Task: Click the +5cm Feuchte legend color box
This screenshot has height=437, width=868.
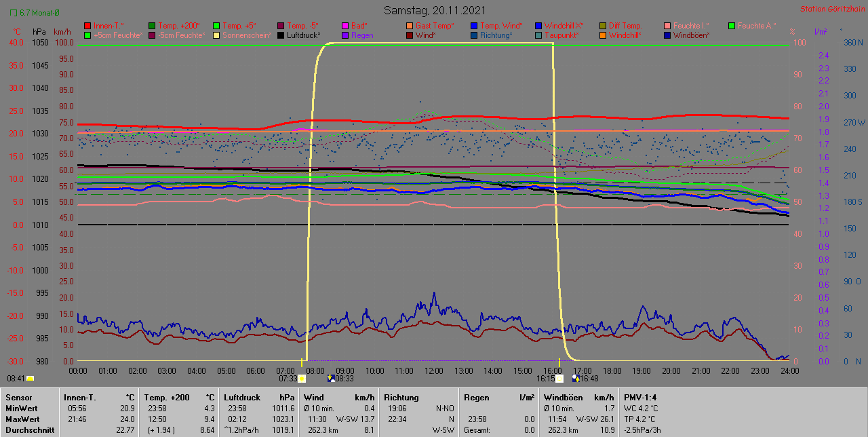Action: pyautogui.click(x=87, y=35)
